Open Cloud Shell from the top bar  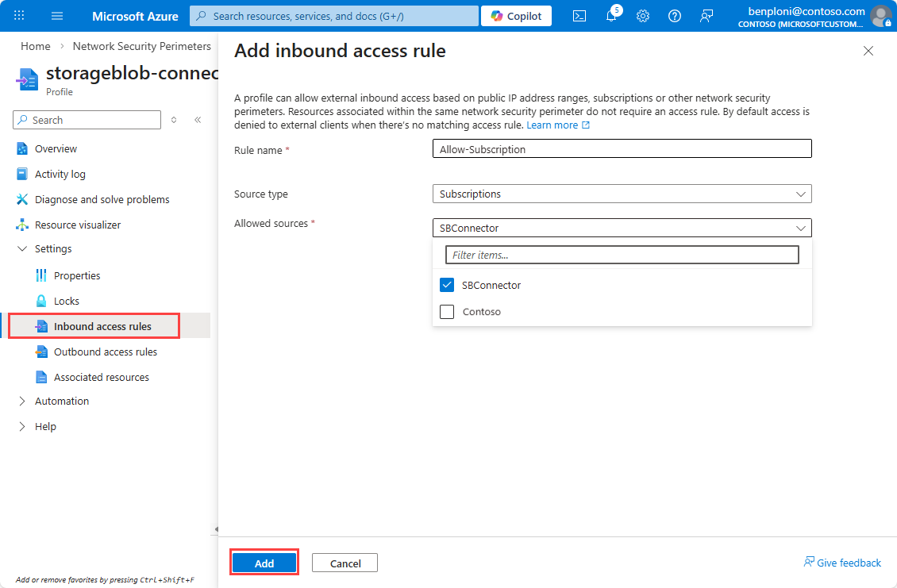579,16
